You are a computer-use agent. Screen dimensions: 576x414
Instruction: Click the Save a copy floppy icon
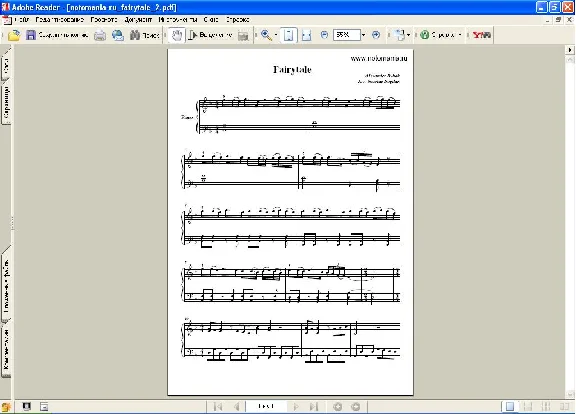tap(31, 35)
